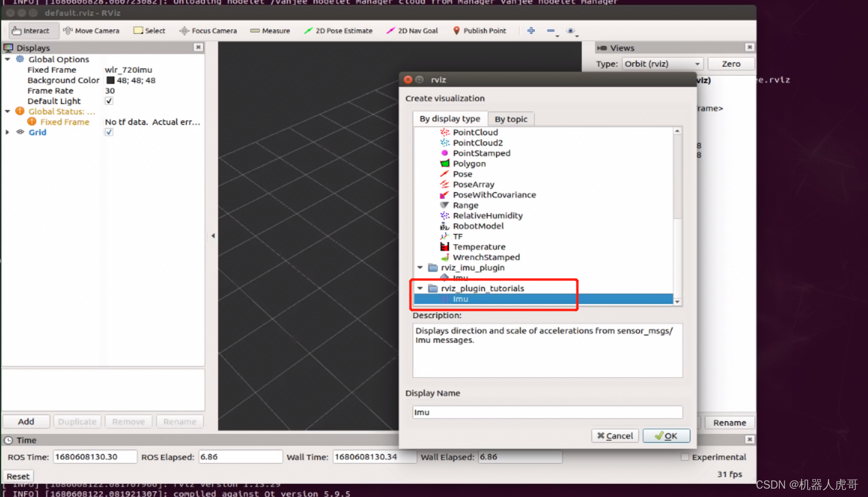Click the Focus Camera tool
Image resolution: width=868 pixels, height=497 pixels.
click(x=208, y=30)
